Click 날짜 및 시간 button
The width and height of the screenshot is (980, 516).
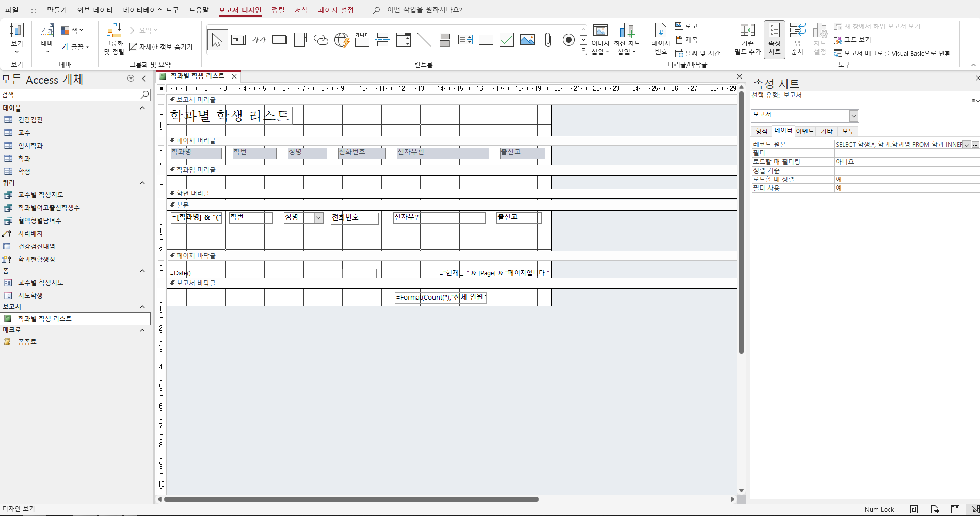[698, 53]
